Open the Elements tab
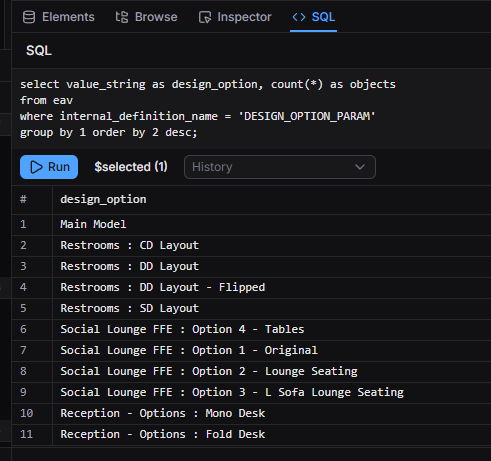Screen dimensions: 491x461 pyautogui.click(x=59, y=17)
